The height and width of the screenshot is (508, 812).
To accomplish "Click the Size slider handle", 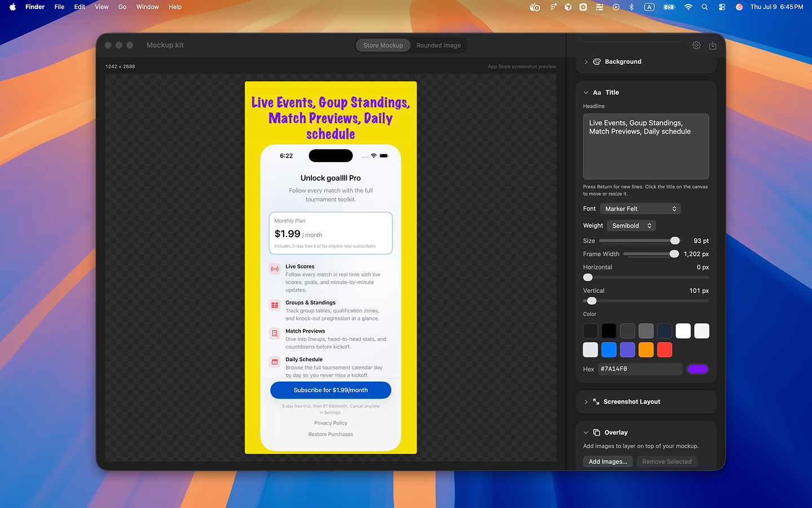I will [x=675, y=240].
